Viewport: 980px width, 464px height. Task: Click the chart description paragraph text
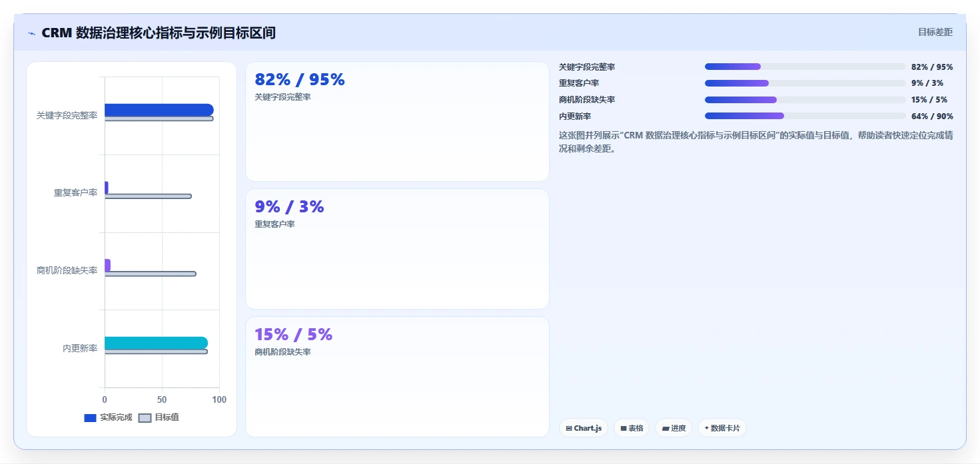click(755, 142)
